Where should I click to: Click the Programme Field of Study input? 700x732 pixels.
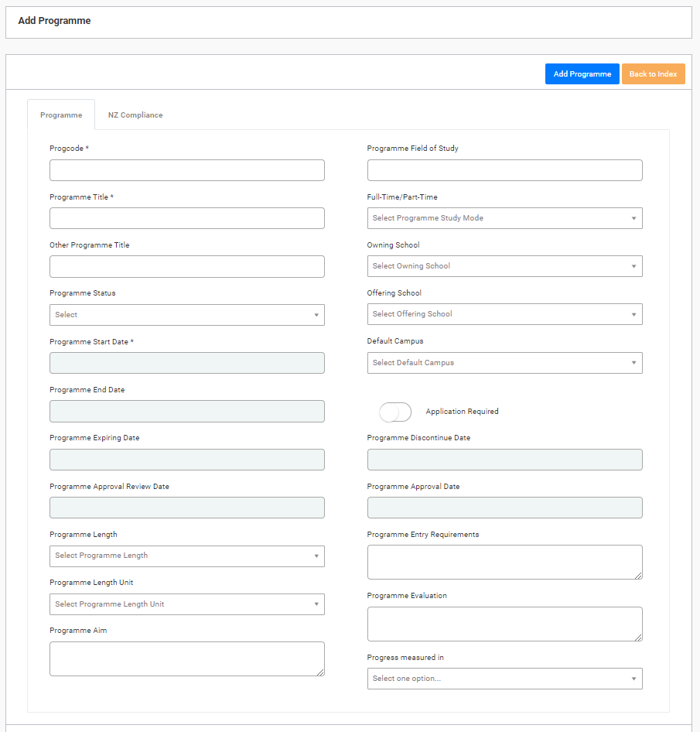click(504, 170)
